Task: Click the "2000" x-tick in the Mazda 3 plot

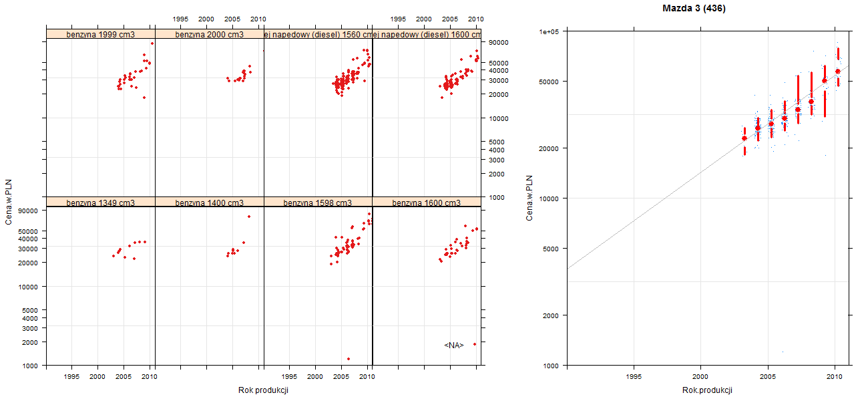Action: [x=700, y=378]
